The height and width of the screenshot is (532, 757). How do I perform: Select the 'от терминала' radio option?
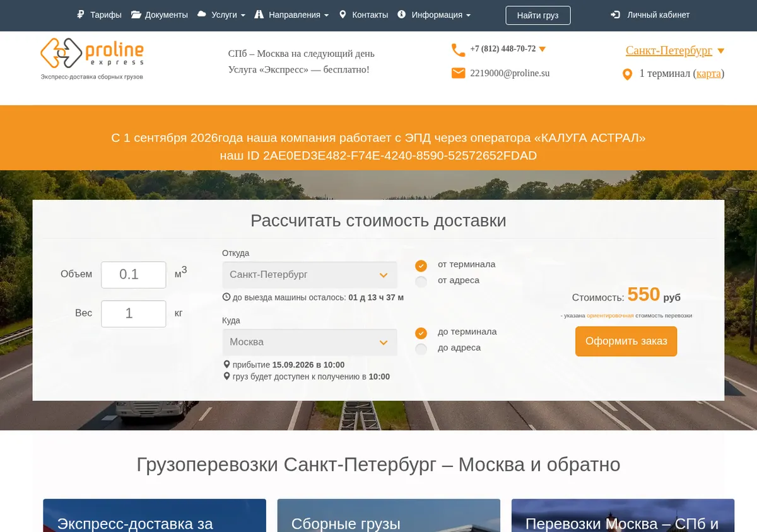pos(421,265)
